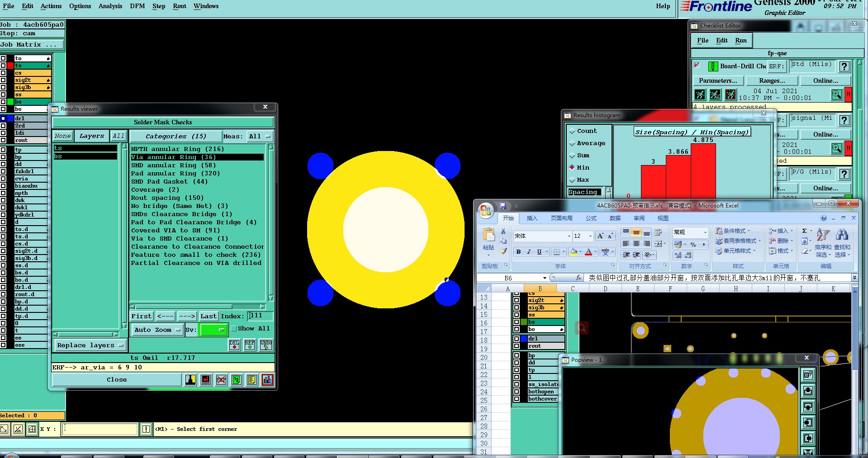
Task: Click the Close button in Results viewer
Action: 117,380
